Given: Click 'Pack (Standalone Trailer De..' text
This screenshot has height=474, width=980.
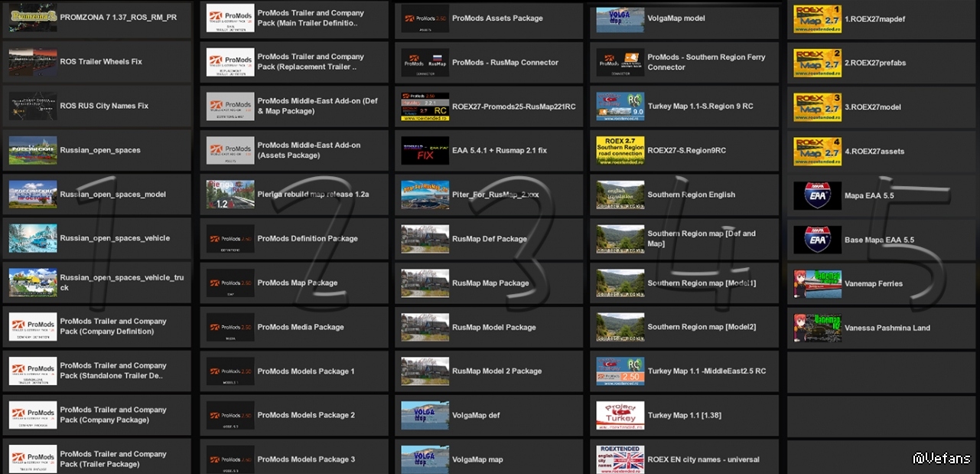Looking at the screenshot, I should point(111,376).
